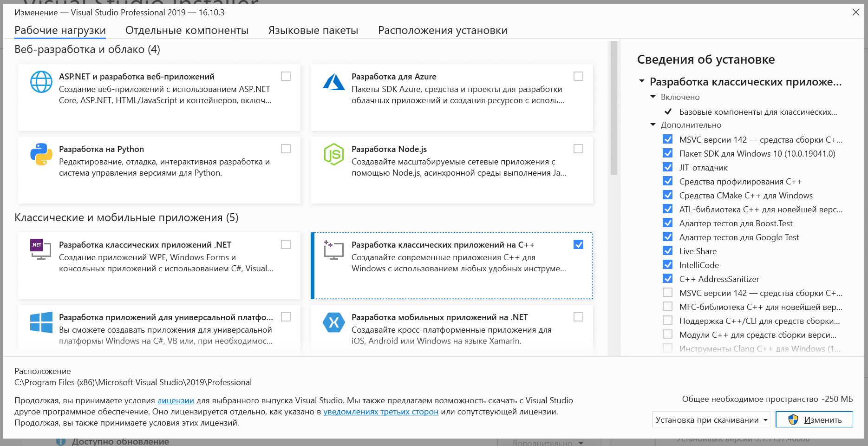The width and height of the screenshot is (868, 446).
Task: Enable Разработка на Python workload checkbox
Action: click(286, 149)
